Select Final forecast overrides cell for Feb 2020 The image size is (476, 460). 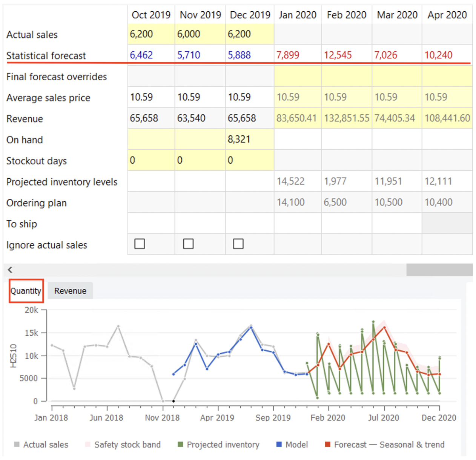[x=346, y=76]
